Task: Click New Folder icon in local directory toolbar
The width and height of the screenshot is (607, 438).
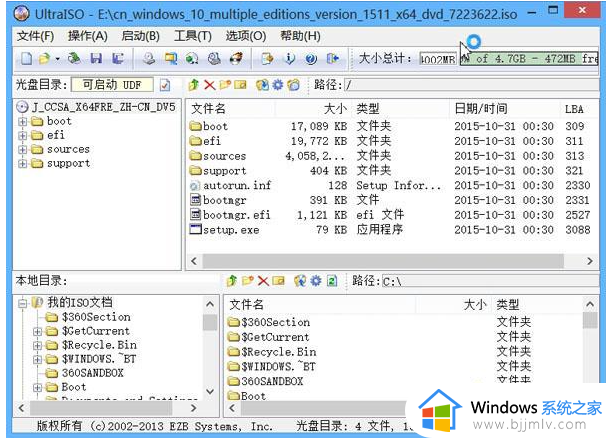Action: [x=247, y=281]
